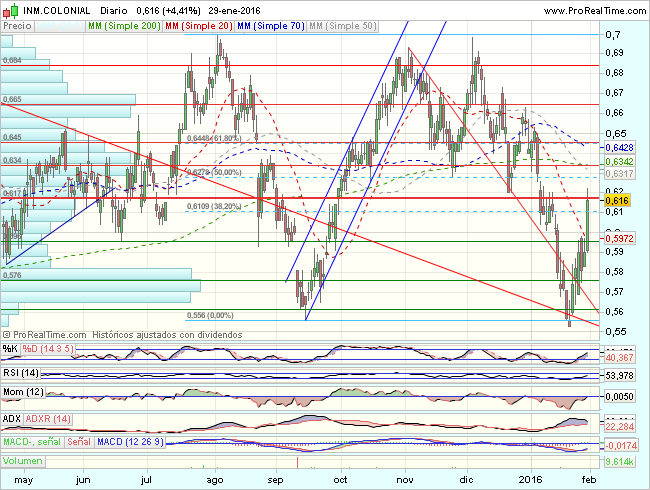Click the may label on time axis
The height and width of the screenshot is (490, 650).
click(x=24, y=480)
